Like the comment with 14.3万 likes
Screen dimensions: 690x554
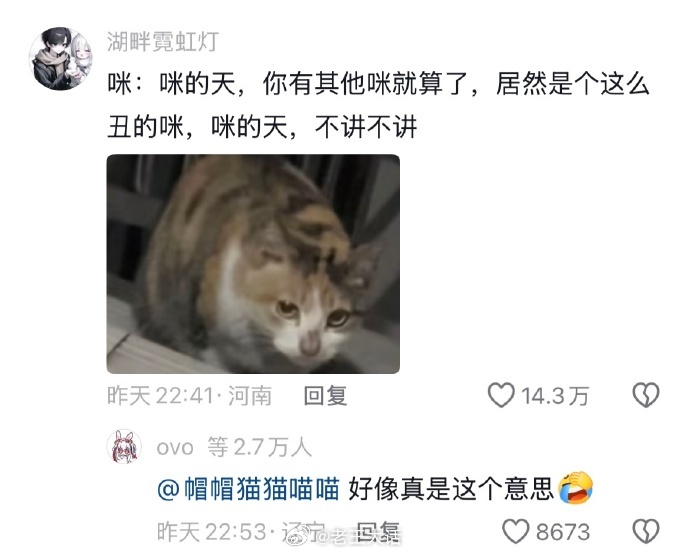click(501, 395)
